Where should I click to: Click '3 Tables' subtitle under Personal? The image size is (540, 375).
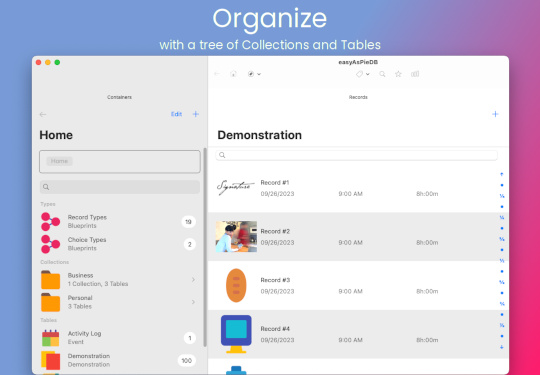(x=80, y=306)
